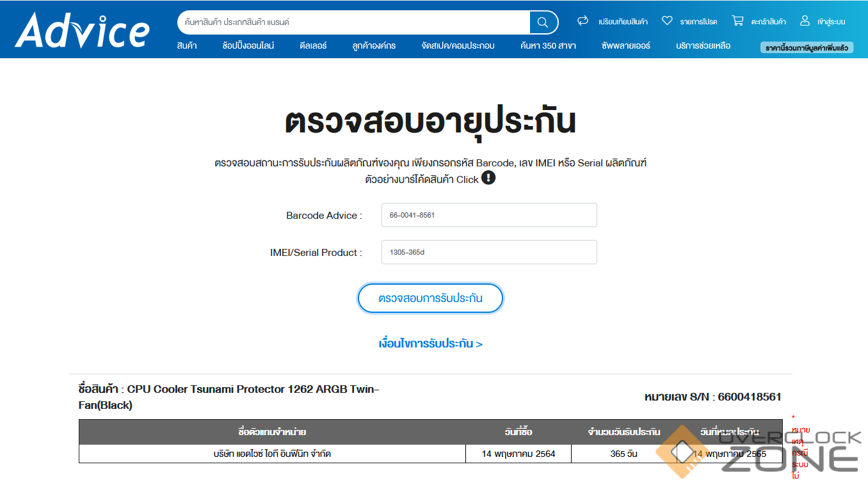Viewport: 868px width, 485px height.
Task: Open the บริการช่วยเหลือ menu
Action: 703,45
